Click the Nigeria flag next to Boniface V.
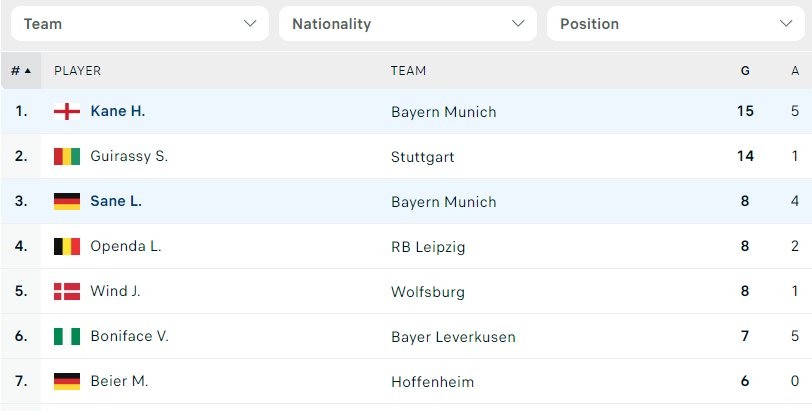This screenshot has width=812, height=411. pos(67,336)
